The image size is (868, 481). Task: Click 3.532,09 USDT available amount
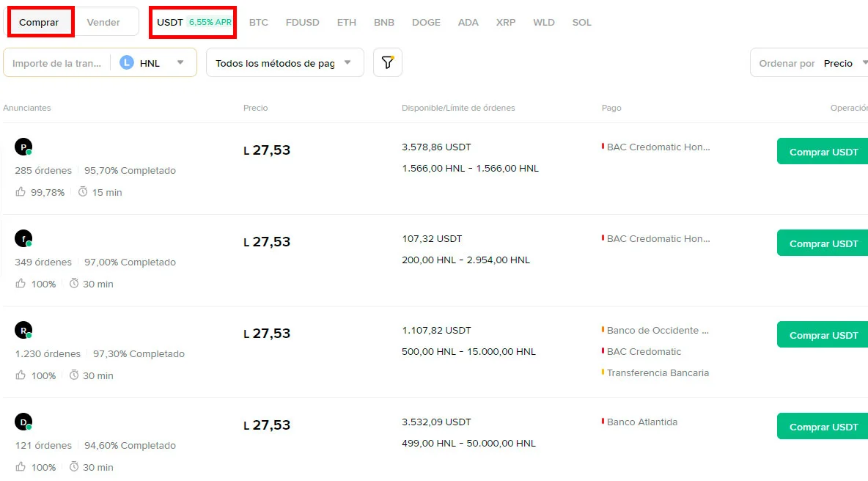pos(436,422)
